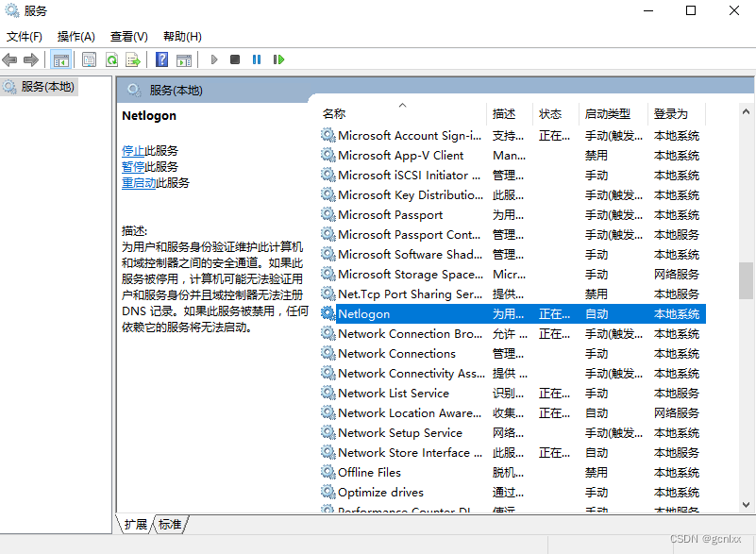Open the 查看(V) menu
The image size is (756, 554).
127,36
